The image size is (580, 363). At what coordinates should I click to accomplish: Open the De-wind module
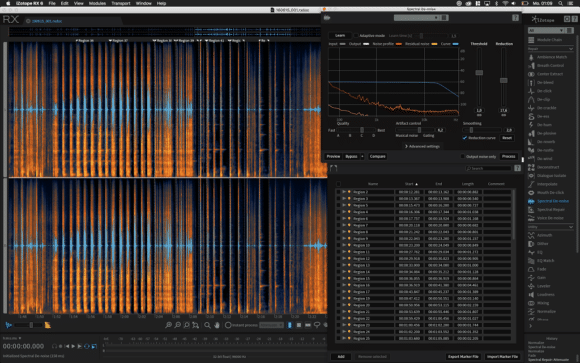tap(540, 159)
